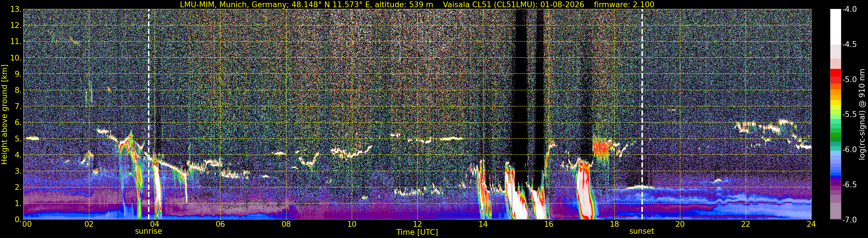Click the white top section of the colorbar

point(835,27)
